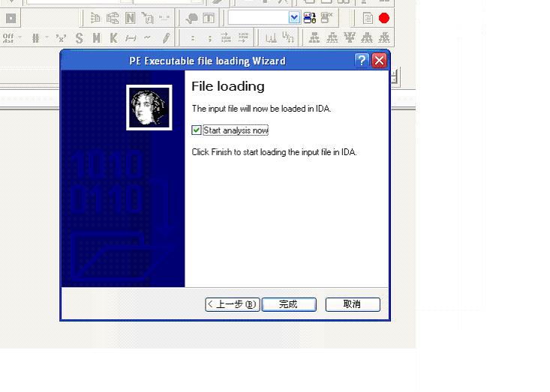The width and height of the screenshot is (550, 392).
Task: Tick the Start analysis now checkbox
Action: 197,130
